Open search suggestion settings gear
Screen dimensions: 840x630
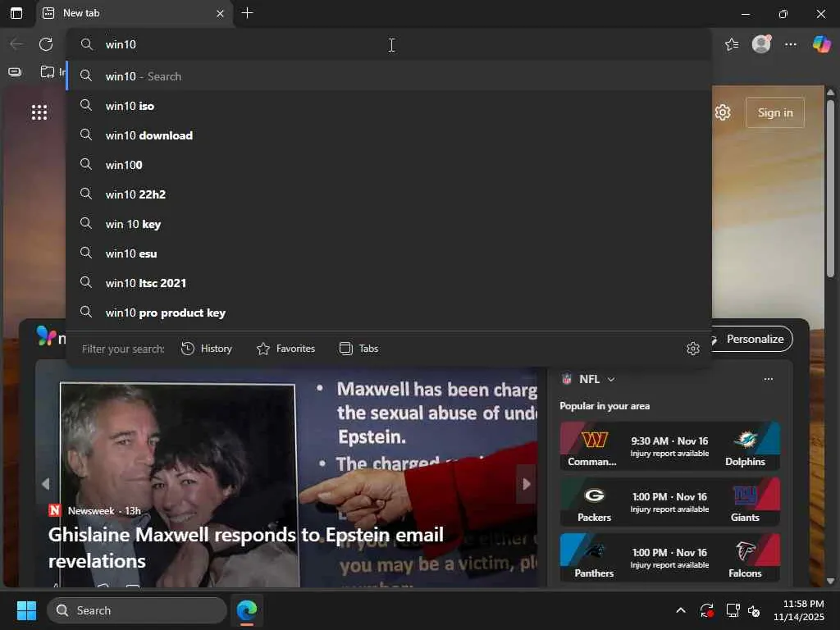(x=692, y=349)
